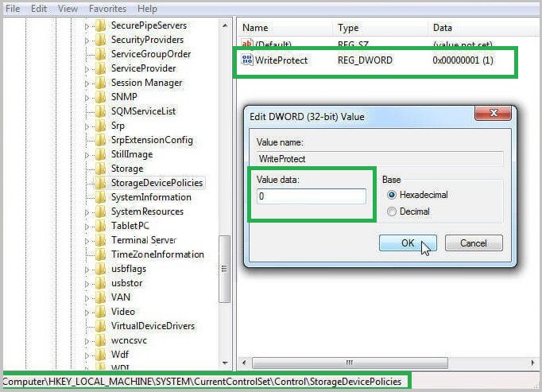Click the SystemResources folder icon
The image size is (542, 392).
coord(101,212)
